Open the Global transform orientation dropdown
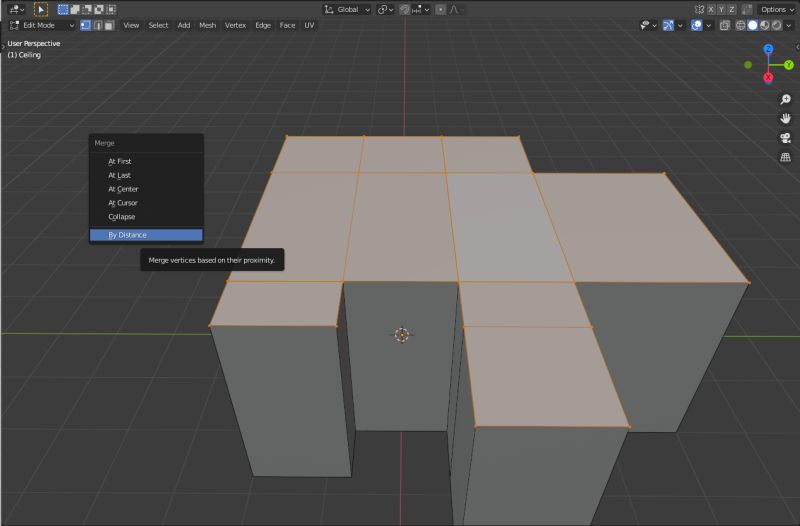 click(x=347, y=9)
